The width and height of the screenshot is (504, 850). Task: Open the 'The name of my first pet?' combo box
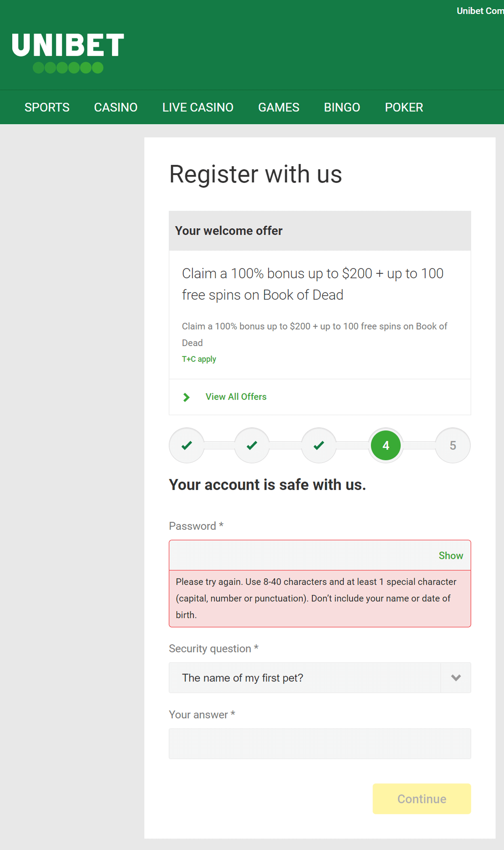point(320,678)
